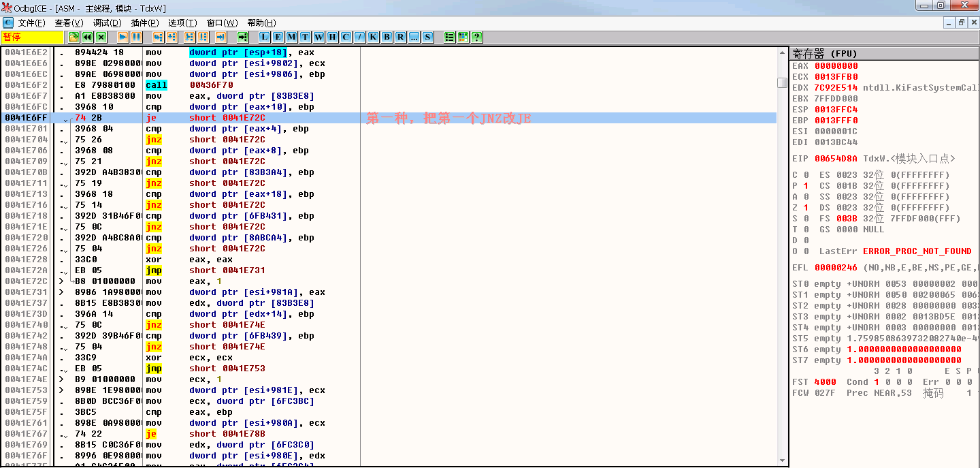Click the Step into toolbar icon
Image resolution: width=980 pixels, height=468 pixels.
coord(158,37)
